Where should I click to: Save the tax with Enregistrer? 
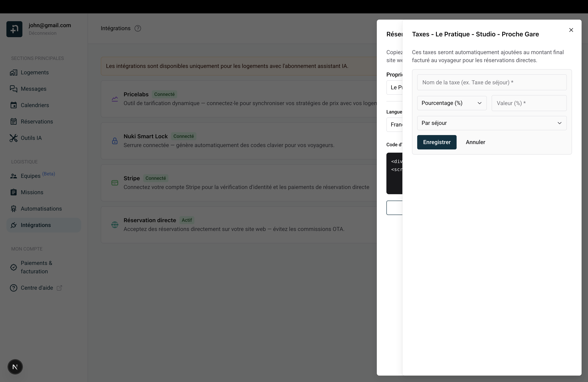pos(437,142)
